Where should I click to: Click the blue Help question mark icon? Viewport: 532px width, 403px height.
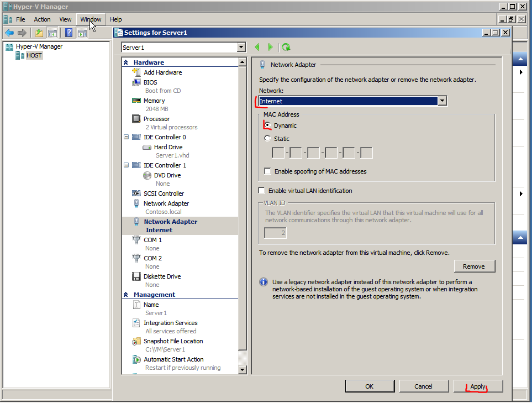pyautogui.click(x=69, y=33)
